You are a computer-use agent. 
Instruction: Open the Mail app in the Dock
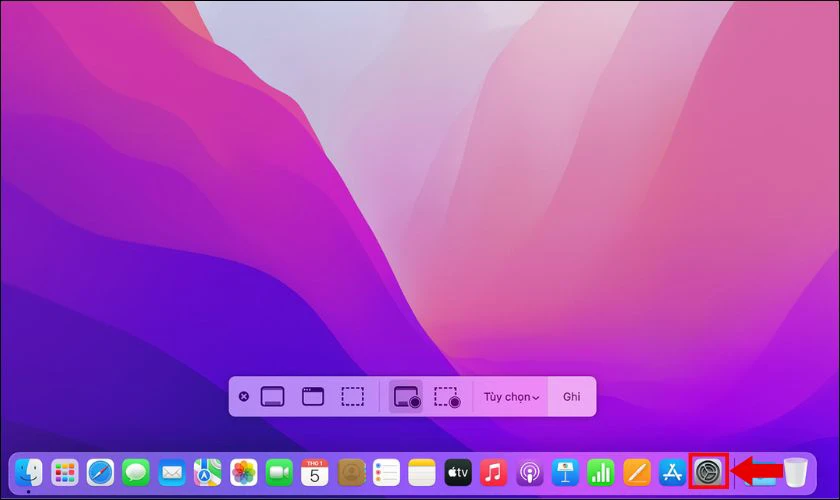click(x=172, y=473)
